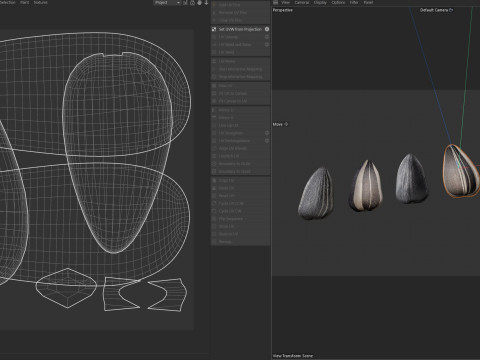Open options gear for UV Straighten
The width and height of the screenshot is (480, 360).
pyautogui.click(x=267, y=133)
